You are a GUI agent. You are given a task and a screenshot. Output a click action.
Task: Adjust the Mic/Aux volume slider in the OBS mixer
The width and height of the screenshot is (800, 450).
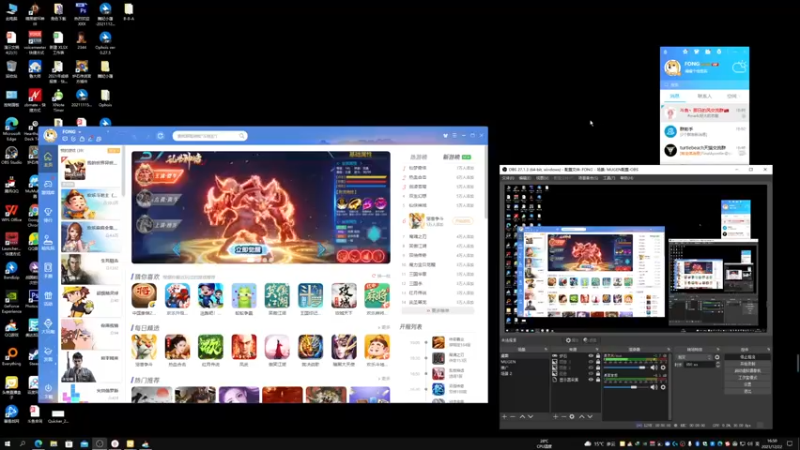click(624, 368)
